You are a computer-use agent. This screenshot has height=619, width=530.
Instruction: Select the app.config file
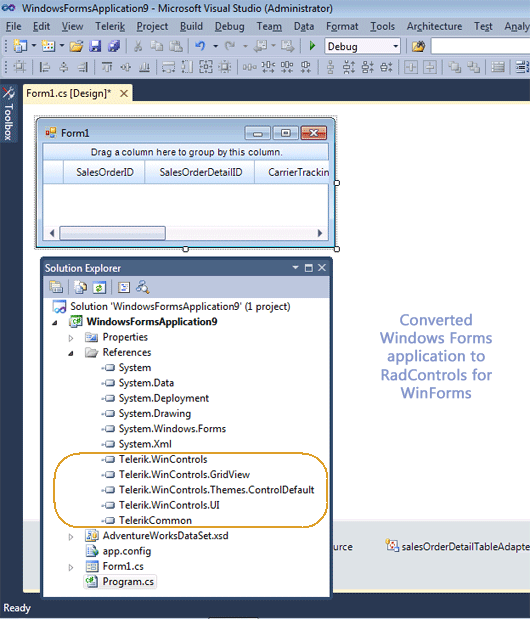coord(127,551)
